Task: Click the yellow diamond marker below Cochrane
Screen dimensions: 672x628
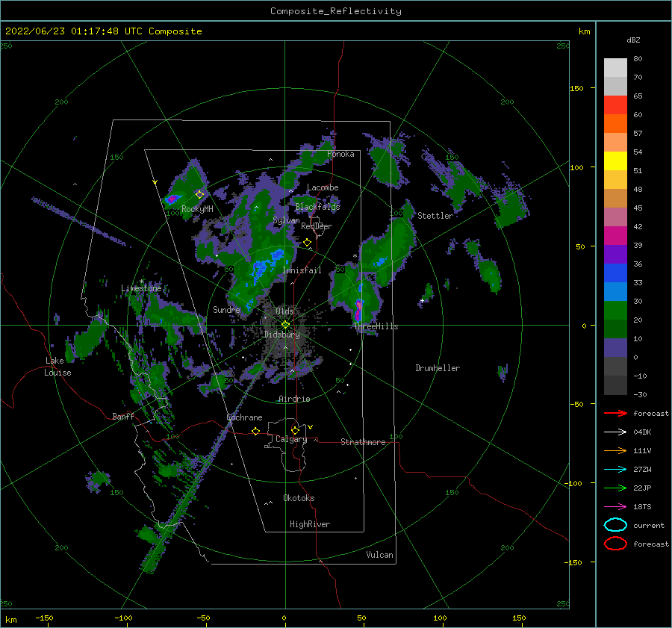Action: coord(256,432)
